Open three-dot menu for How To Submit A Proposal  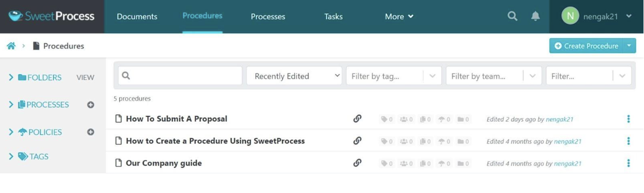(x=628, y=119)
